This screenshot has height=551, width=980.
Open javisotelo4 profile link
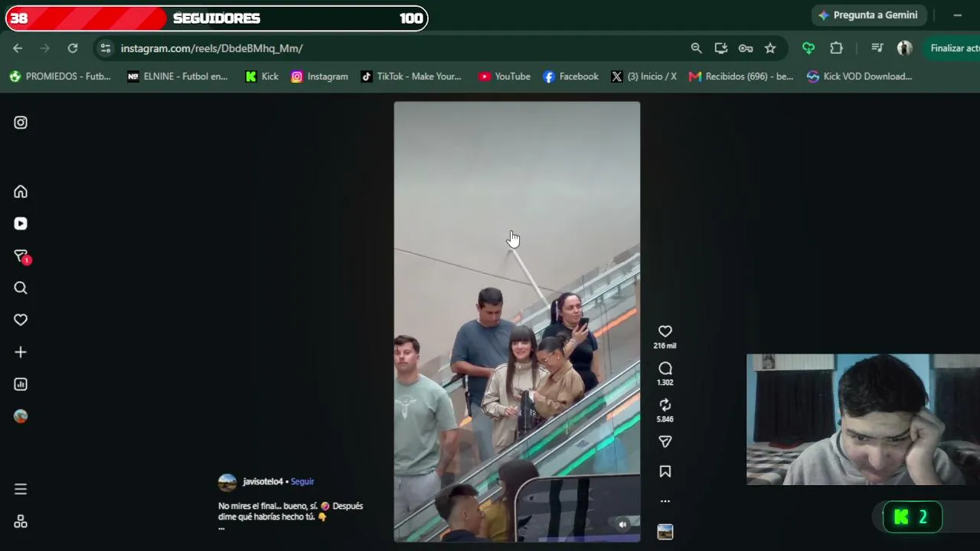click(x=263, y=481)
